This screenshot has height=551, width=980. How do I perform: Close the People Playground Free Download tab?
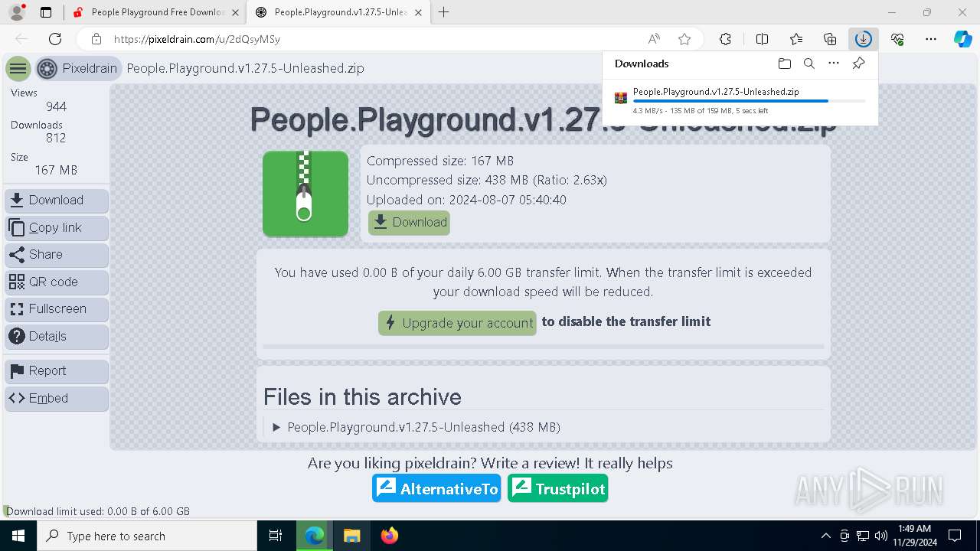pos(235,12)
